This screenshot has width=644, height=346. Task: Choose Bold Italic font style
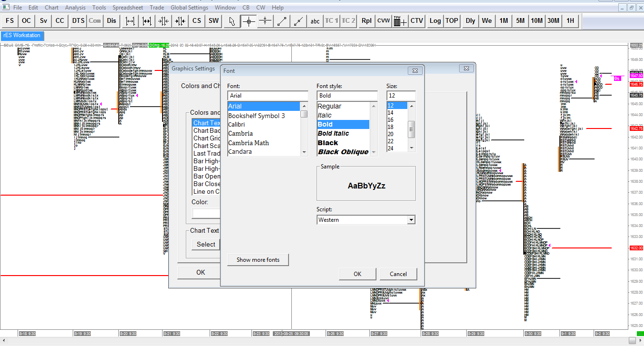[333, 134]
